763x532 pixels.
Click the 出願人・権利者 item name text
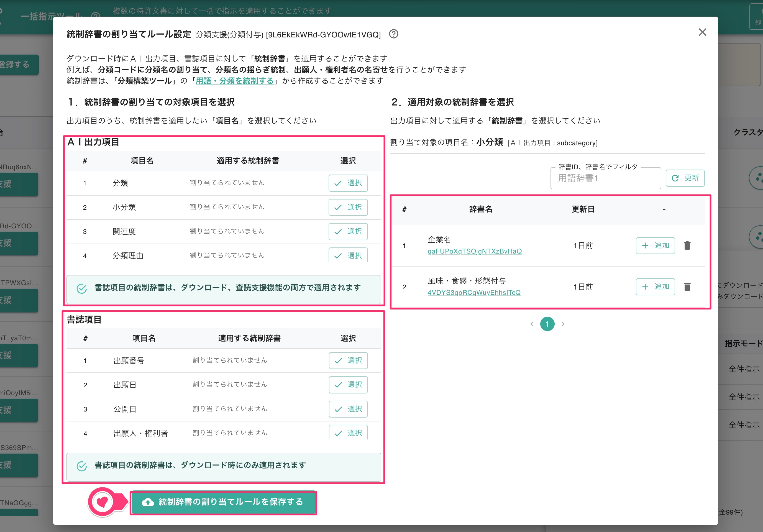[x=140, y=433]
